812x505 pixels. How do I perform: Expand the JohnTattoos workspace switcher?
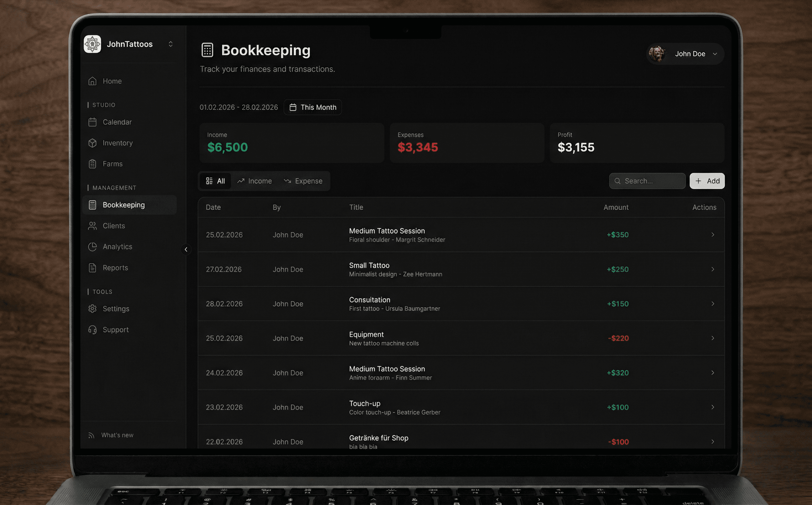(170, 44)
